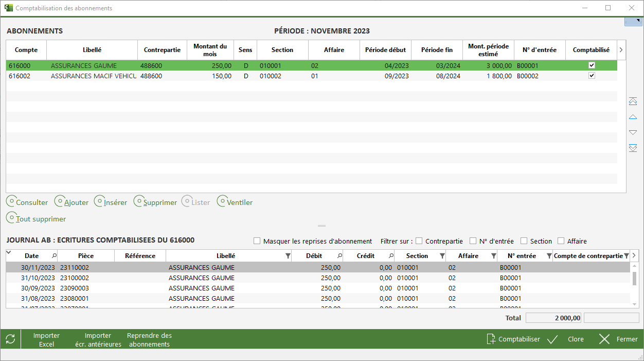
Task: Jump to last row with double-down arrow
Action: point(633,148)
